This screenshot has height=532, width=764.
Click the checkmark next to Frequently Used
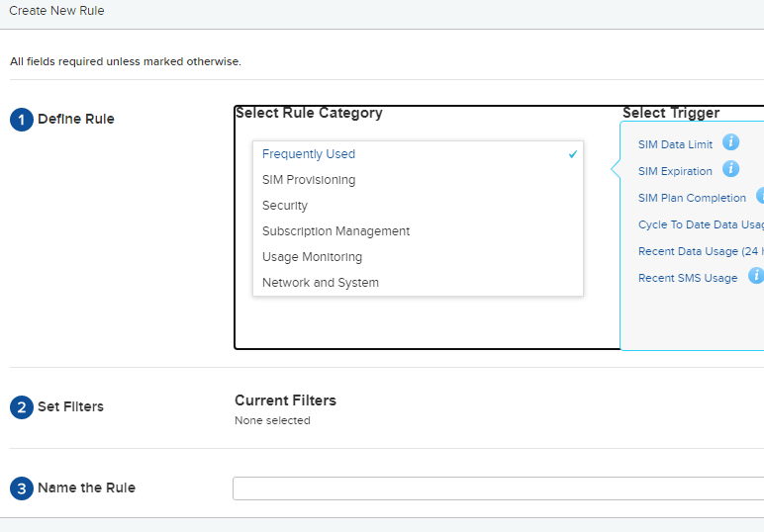point(573,154)
